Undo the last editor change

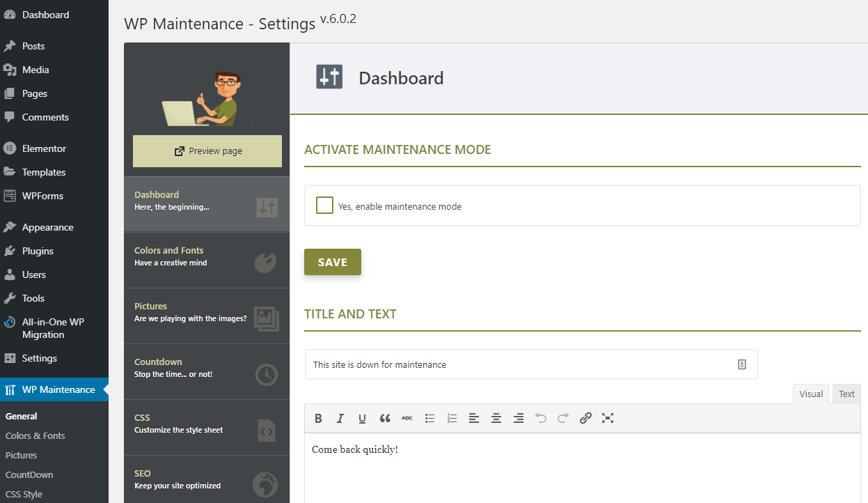tap(541, 418)
